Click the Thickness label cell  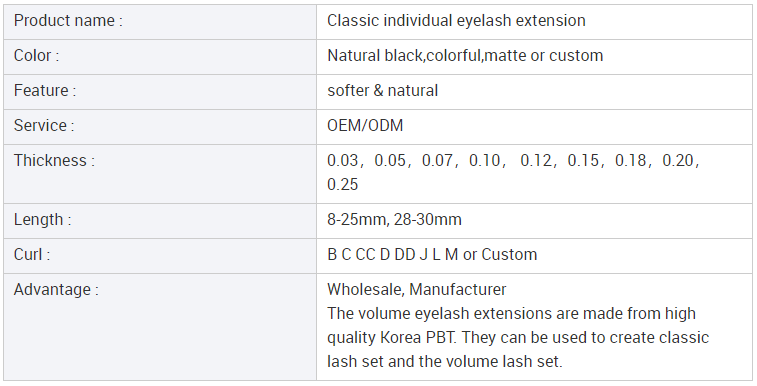pyautogui.click(x=160, y=173)
